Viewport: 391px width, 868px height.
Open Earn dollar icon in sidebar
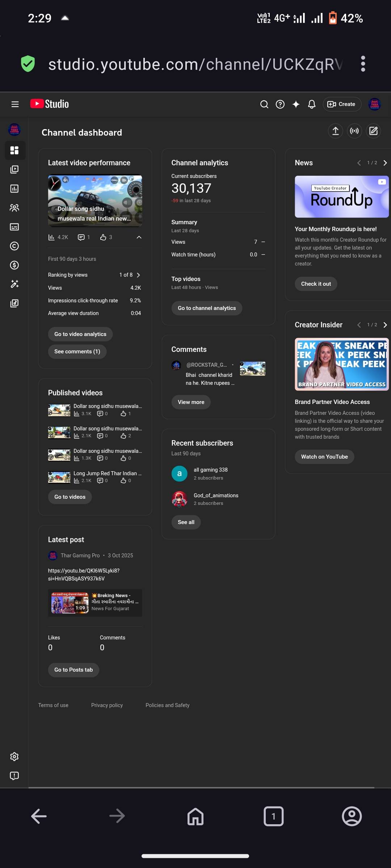click(14, 265)
